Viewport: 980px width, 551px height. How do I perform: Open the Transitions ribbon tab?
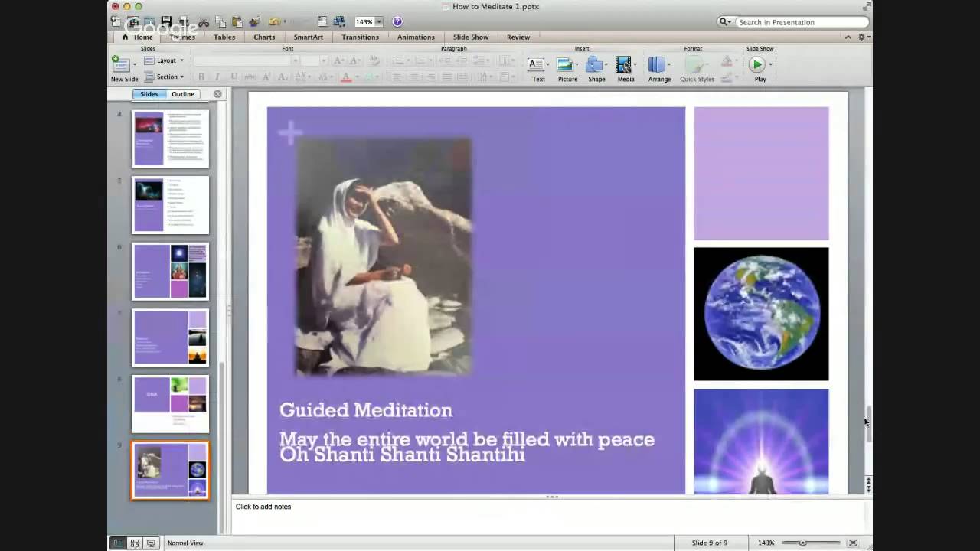[x=360, y=37]
